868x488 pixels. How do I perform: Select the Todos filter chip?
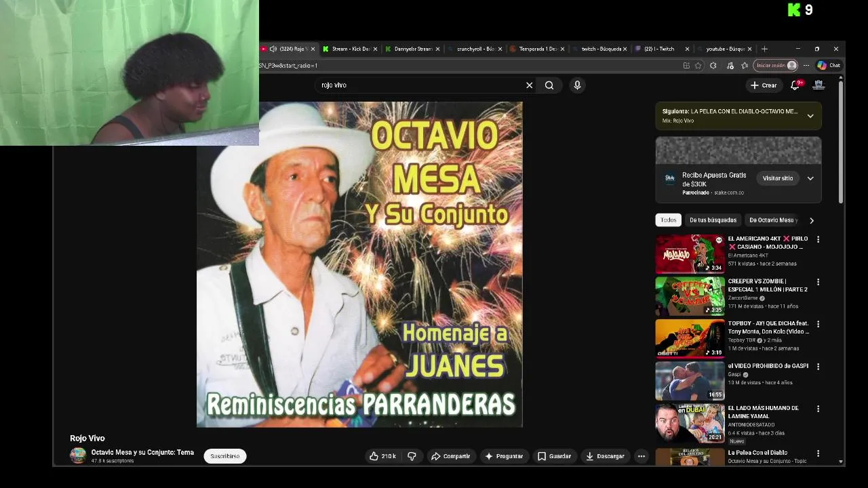tap(669, 220)
